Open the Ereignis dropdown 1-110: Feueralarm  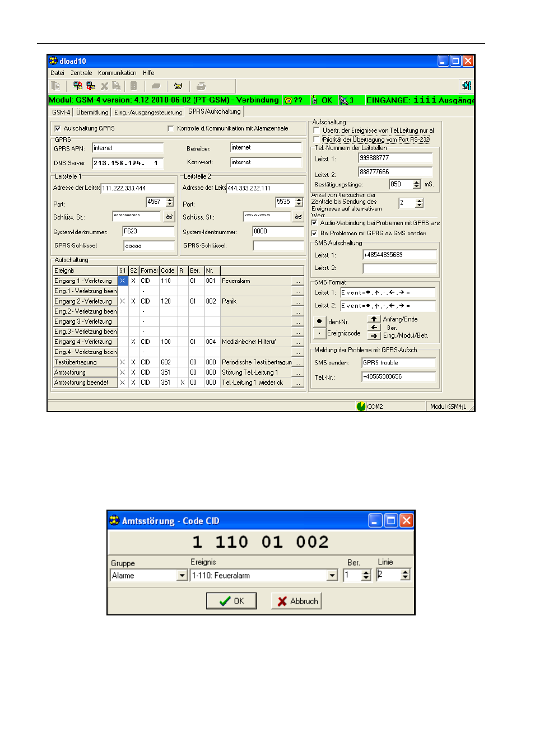[x=332, y=576]
